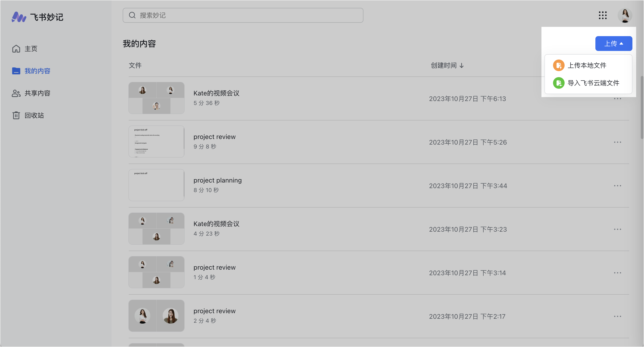
Task: Collapse the 上传 dropdown button
Action: point(613,44)
